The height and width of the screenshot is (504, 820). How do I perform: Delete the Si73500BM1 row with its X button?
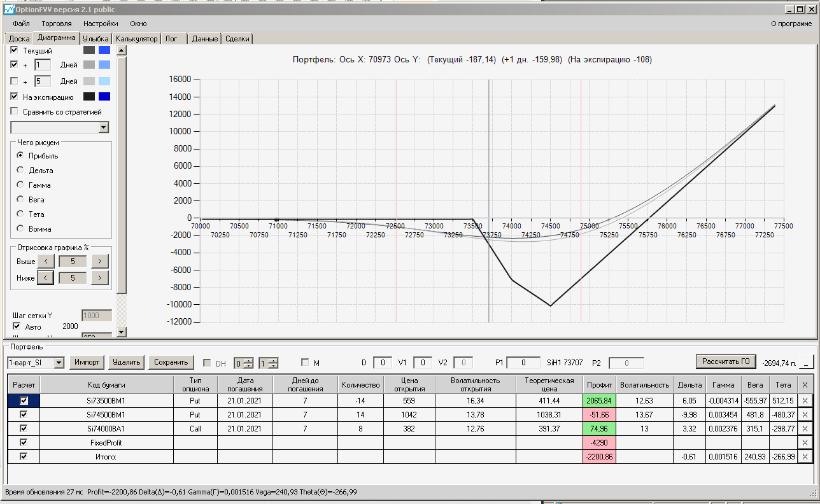pyautogui.click(x=805, y=400)
